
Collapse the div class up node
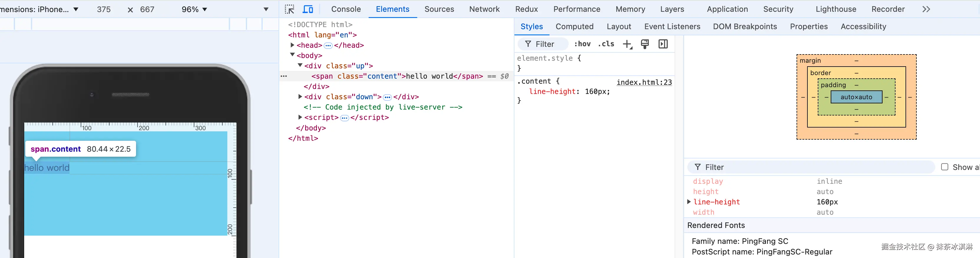tap(300, 65)
